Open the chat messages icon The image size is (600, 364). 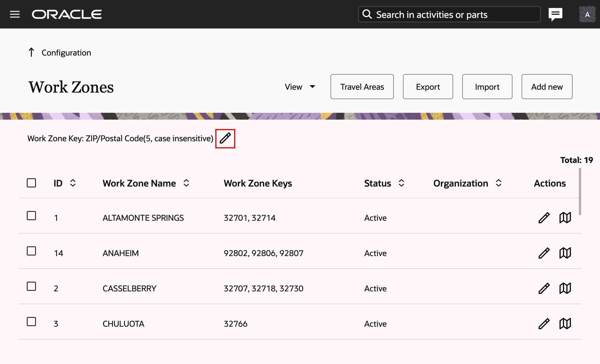pos(555,14)
